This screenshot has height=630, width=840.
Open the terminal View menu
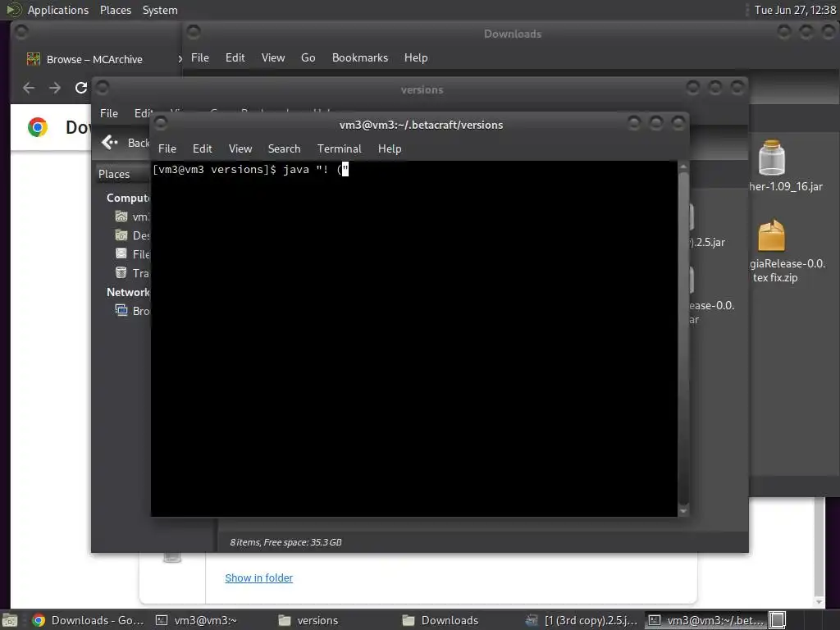(240, 148)
